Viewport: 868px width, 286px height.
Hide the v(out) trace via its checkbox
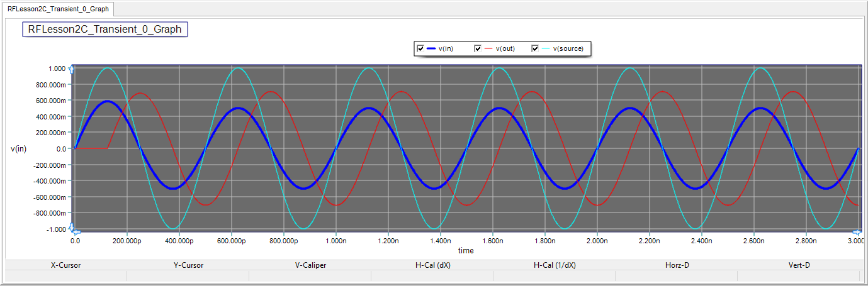point(478,49)
